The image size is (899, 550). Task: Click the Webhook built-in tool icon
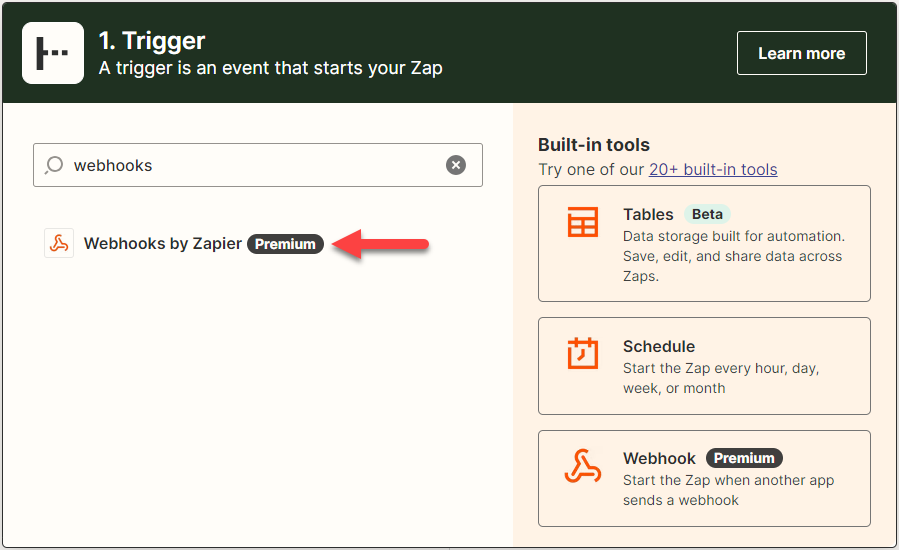coord(583,466)
